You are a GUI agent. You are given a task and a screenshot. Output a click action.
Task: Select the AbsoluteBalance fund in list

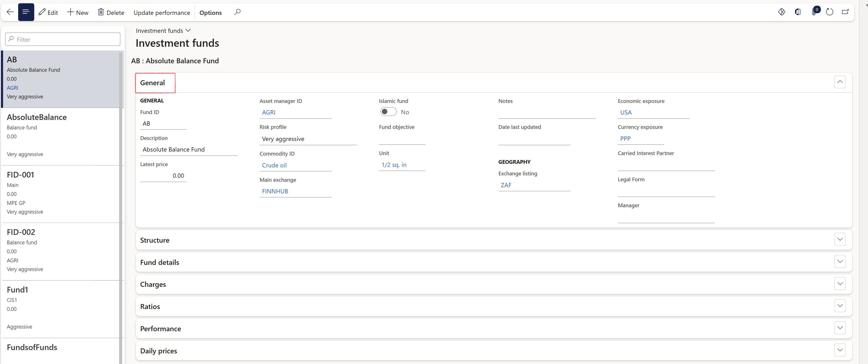61,136
